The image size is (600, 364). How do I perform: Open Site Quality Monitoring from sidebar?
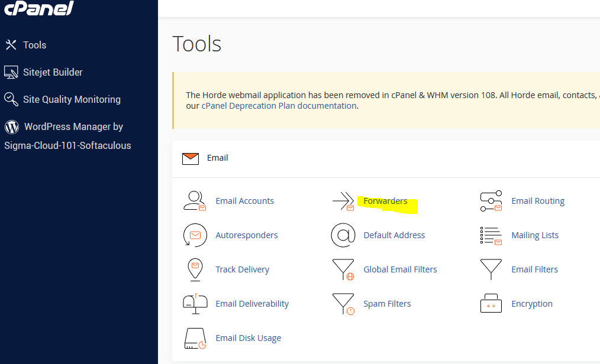coord(72,99)
